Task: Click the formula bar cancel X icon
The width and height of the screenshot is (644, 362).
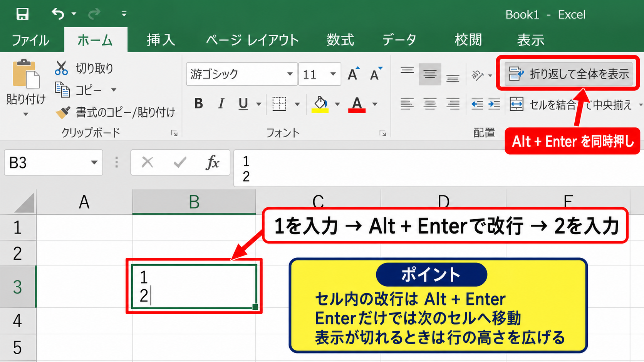Action: 147,162
